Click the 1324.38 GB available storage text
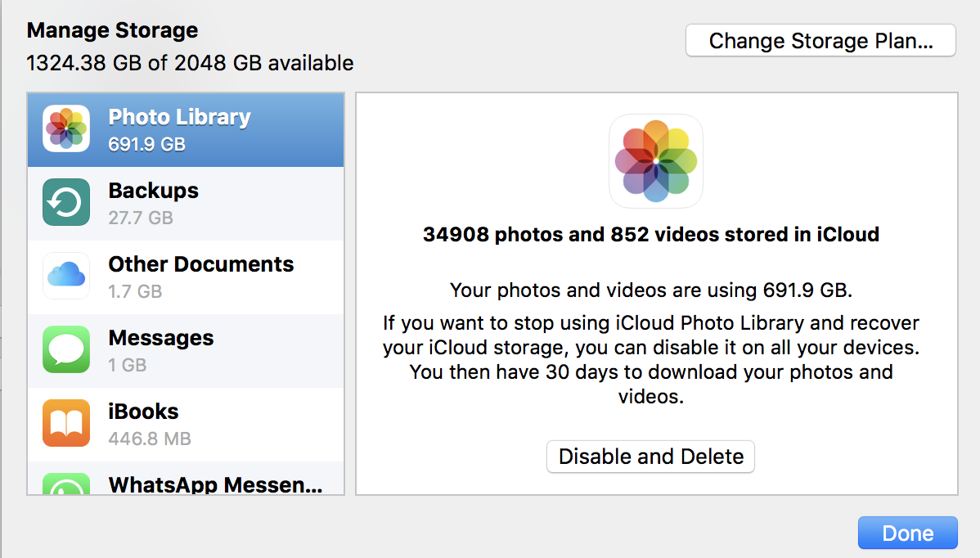The height and width of the screenshot is (558, 980). click(x=190, y=63)
